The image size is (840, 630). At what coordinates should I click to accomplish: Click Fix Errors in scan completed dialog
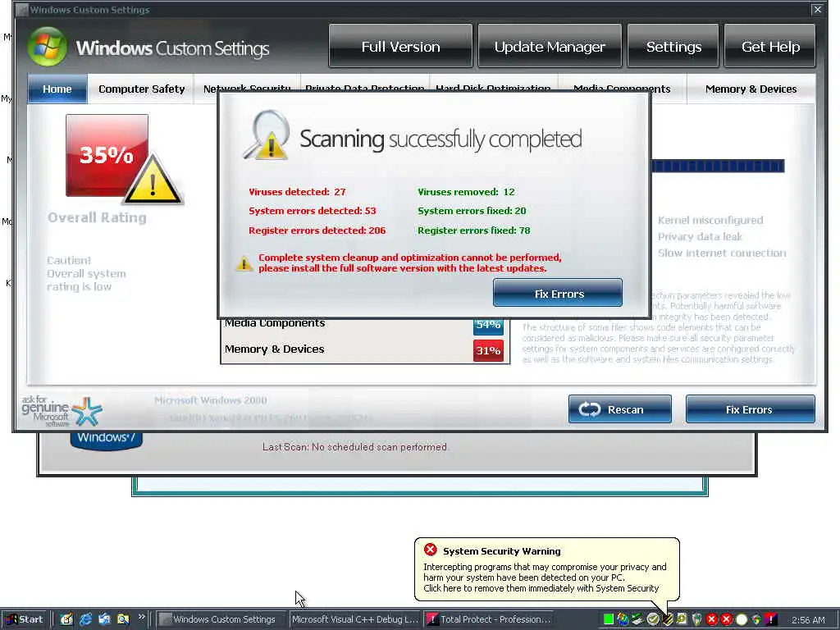tap(558, 293)
